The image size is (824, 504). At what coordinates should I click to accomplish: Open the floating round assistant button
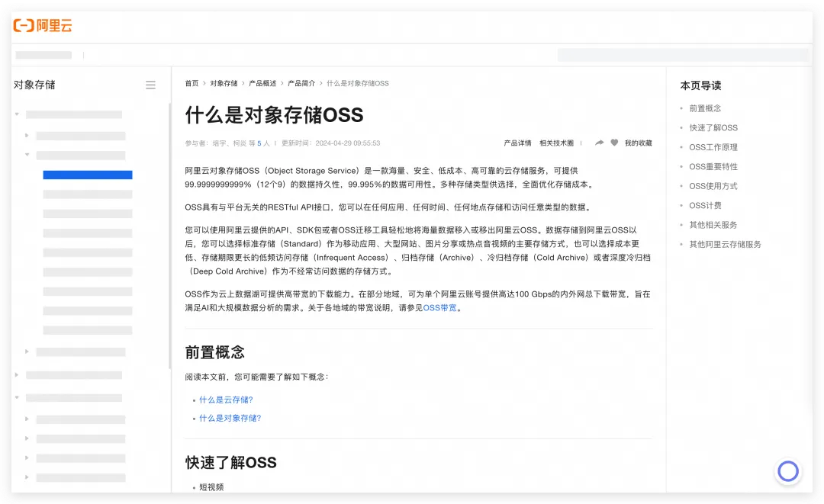coord(787,471)
